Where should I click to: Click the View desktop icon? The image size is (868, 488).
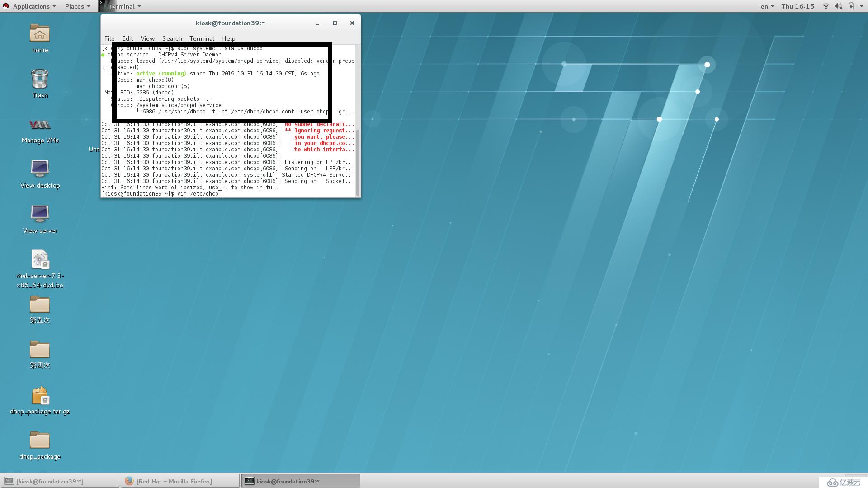click(39, 172)
